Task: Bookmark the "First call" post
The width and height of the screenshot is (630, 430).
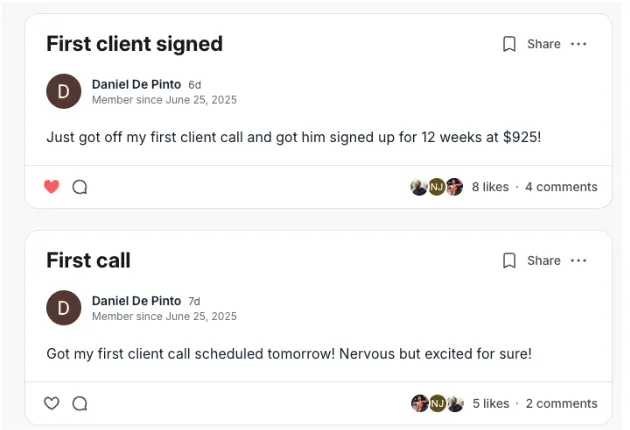Action: [509, 260]
